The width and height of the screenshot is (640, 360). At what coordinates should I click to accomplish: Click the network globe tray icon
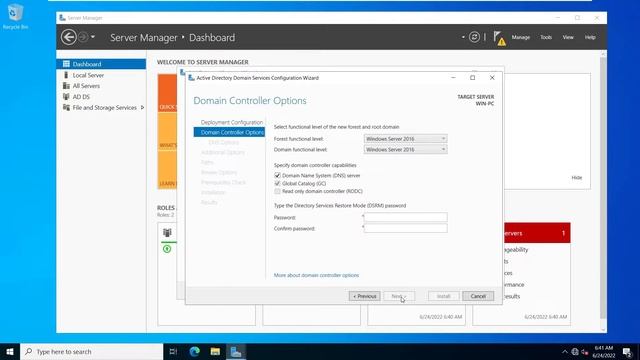coord(575,351)
